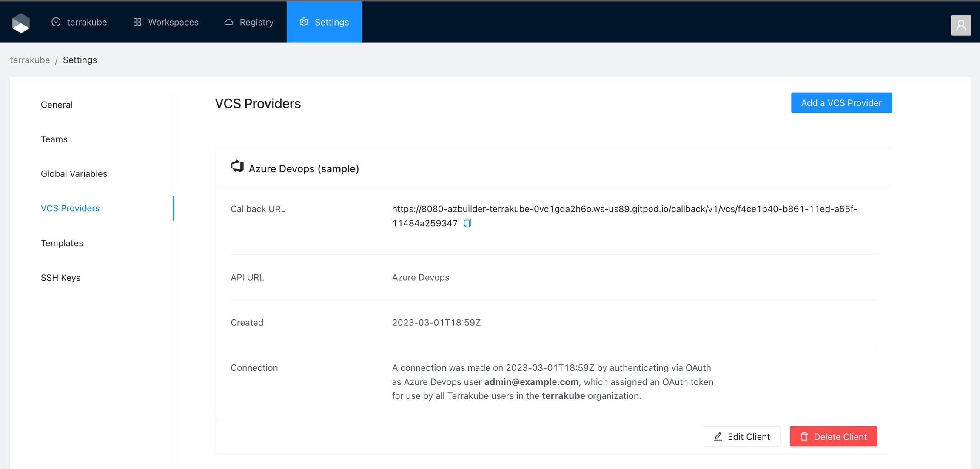Select General in the settings sidebar
The width and height of the screenshot is (980, 469).
(57, 105)
